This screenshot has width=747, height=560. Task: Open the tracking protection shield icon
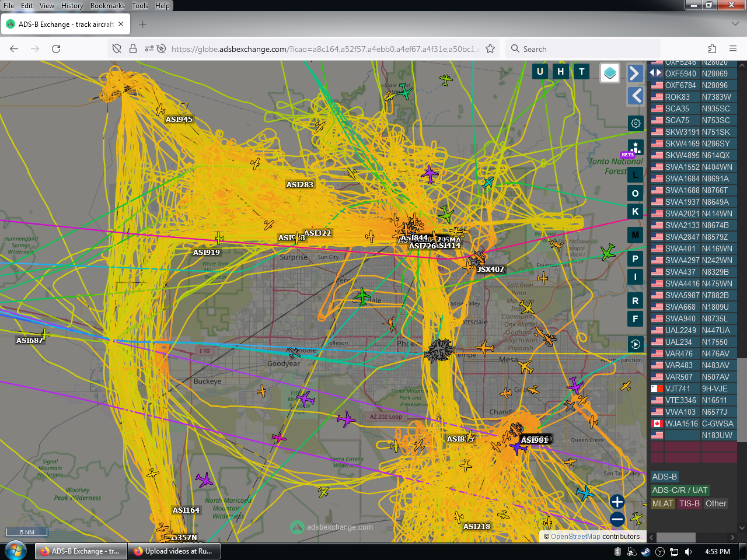pyautogui.click(x=117, y=49)
